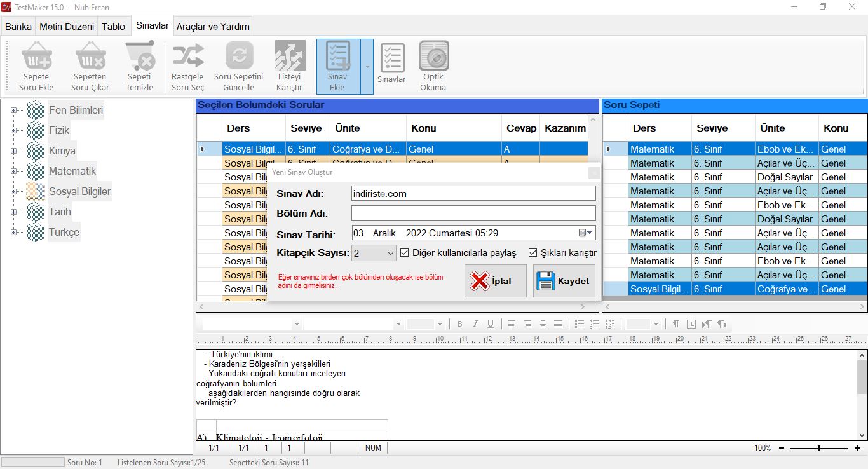
Task: Expand the Matematik tree node
Action: point(13,171)
